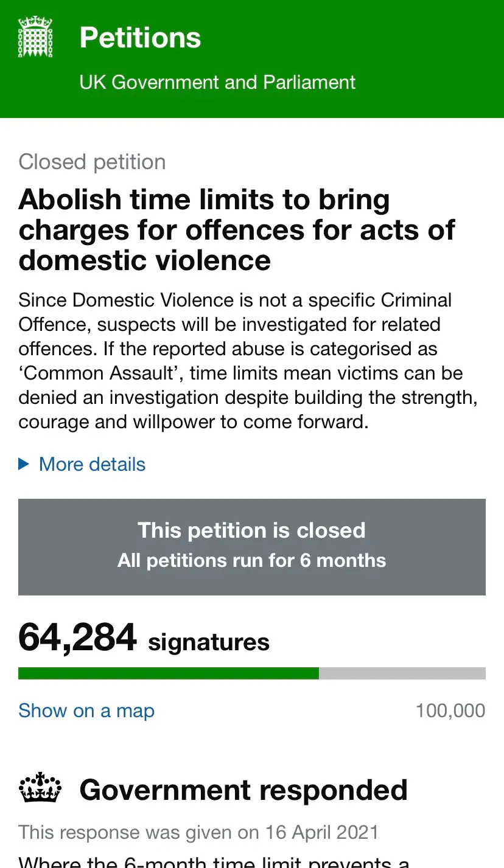Select the blue disclosure triangle before More details
The width and height of the screenshot is (504, 868).
coord(23,464)
